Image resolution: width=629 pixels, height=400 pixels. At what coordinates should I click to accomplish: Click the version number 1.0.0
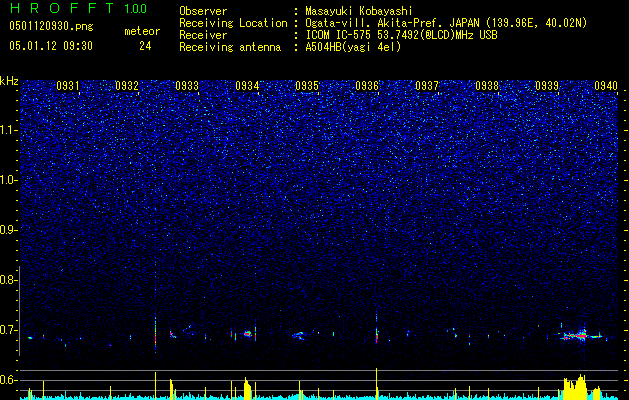(135, 8)
